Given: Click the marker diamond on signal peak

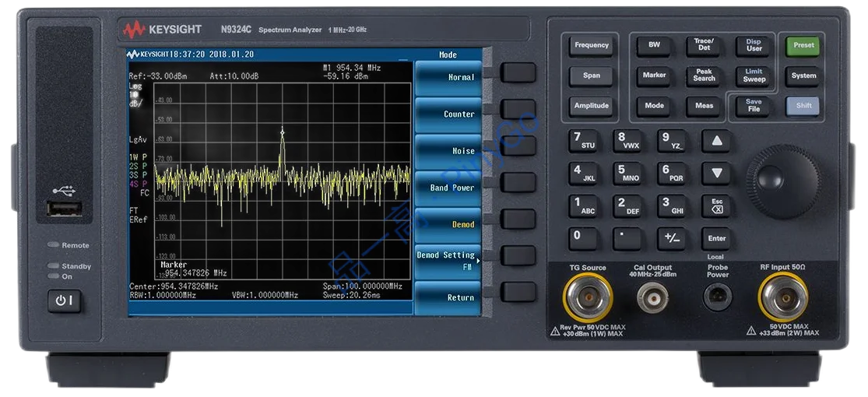Looking at the screenshot, I should 283,132.
